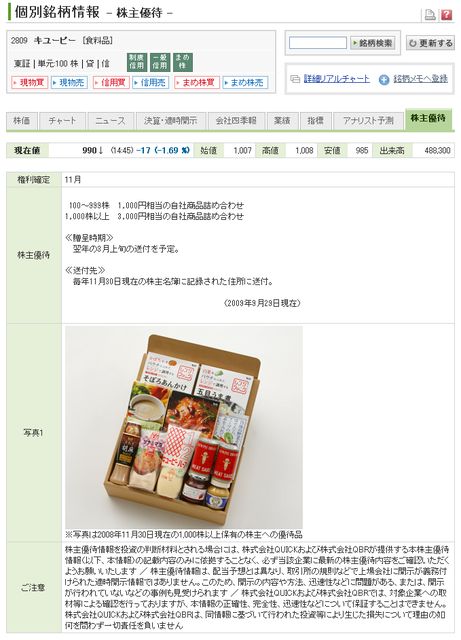Click the 制度信用 green badge icon
Image resolution: width=461 pixels, height=640 pixels.
[136, 62]
